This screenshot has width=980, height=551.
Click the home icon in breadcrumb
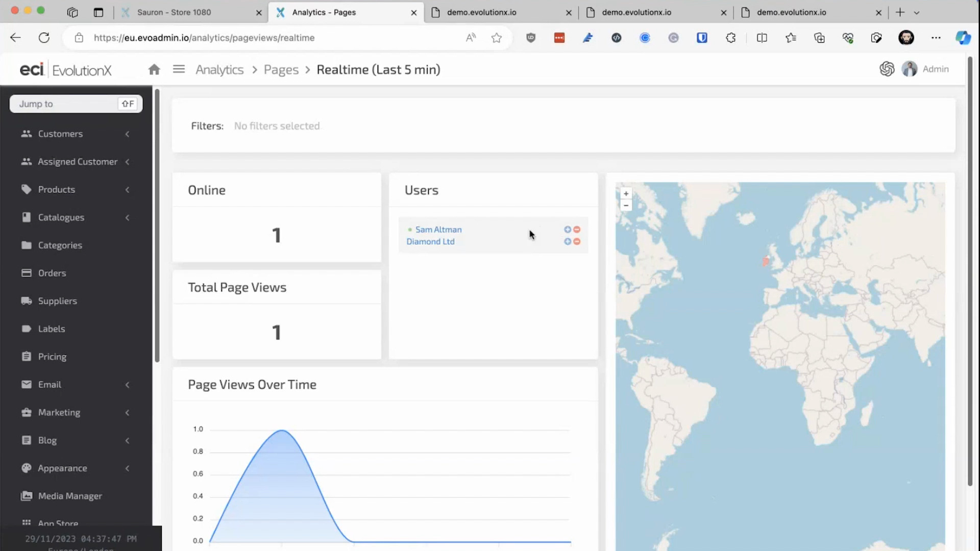pos(154,69)
